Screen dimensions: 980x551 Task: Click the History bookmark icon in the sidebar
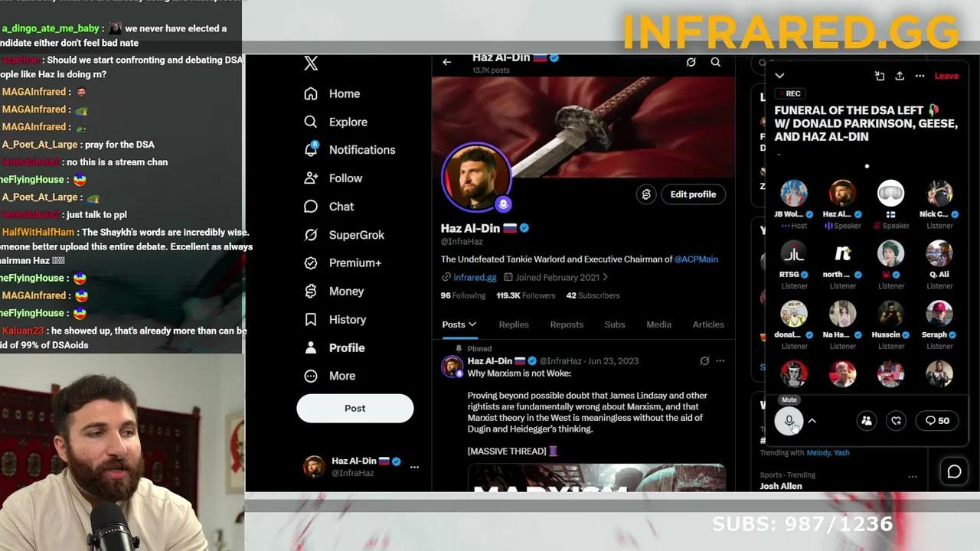[311, 320]
